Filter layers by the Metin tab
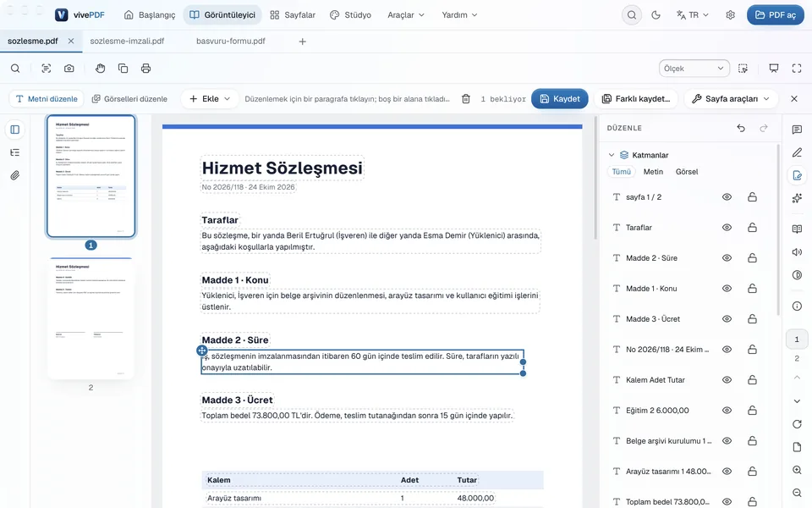The width and height of the screenshot is (812, 508). 653,172
